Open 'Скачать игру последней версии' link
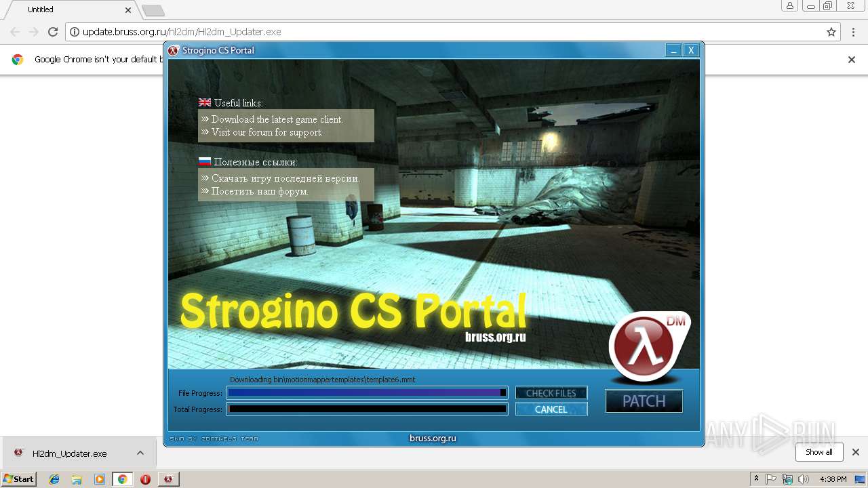The width and height of the screenshot is (868, 488). [x=285, y=178]
